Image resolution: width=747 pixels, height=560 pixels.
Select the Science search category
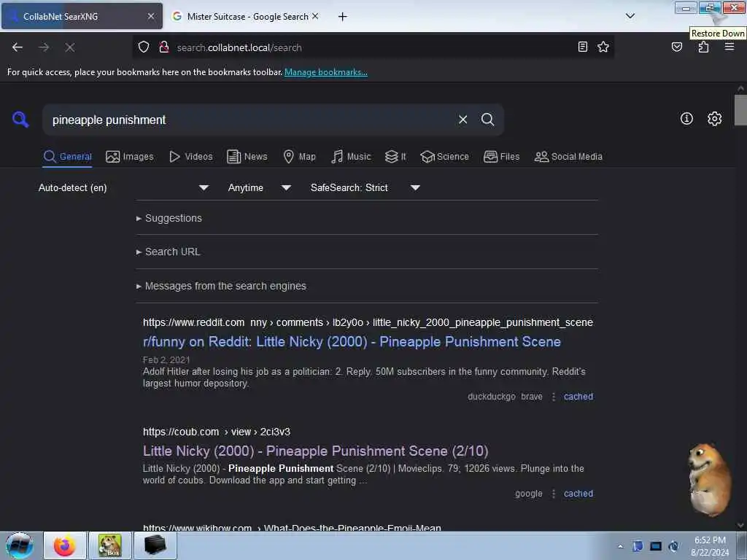(444, 157)
